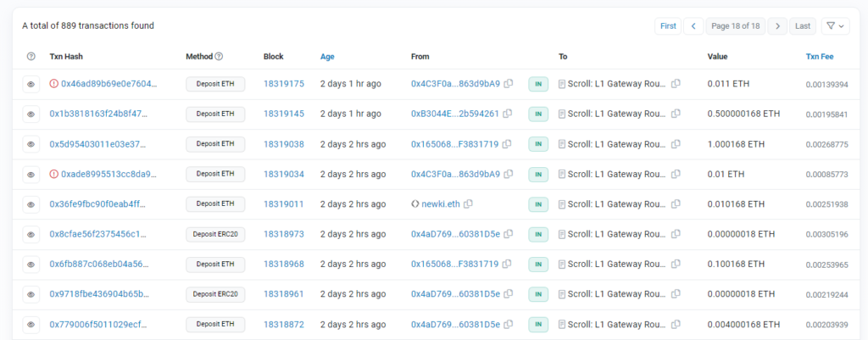868x340 pixels.
Task: Open transaction 0x8cfae56f2375456c1
Action: [99, 234]
